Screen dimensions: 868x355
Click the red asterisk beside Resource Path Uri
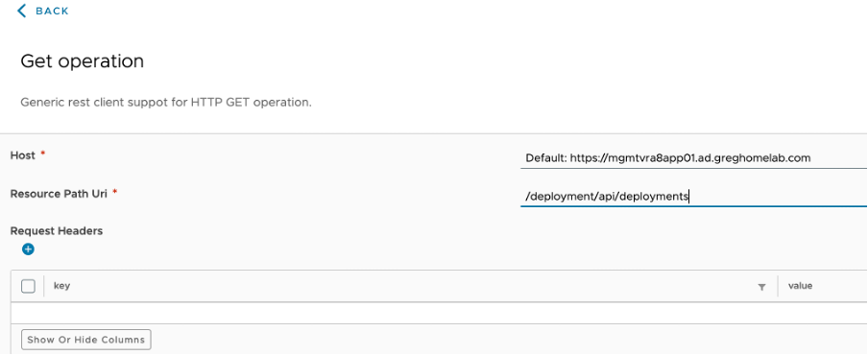point(114,193)
